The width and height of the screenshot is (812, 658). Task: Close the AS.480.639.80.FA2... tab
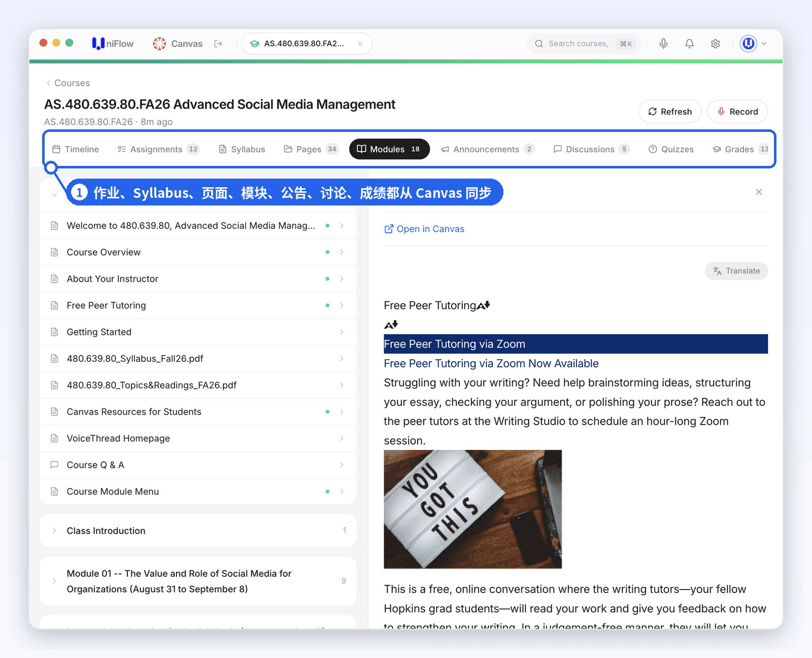pyautogui.click(x=360, y=44)
